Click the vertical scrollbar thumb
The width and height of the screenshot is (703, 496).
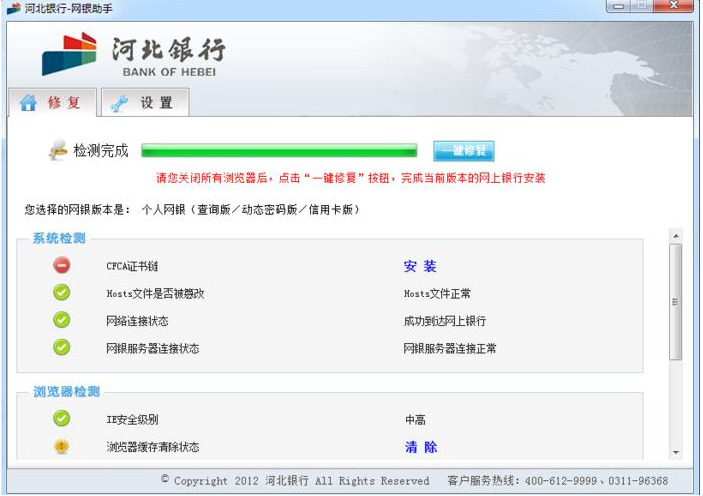676,302
